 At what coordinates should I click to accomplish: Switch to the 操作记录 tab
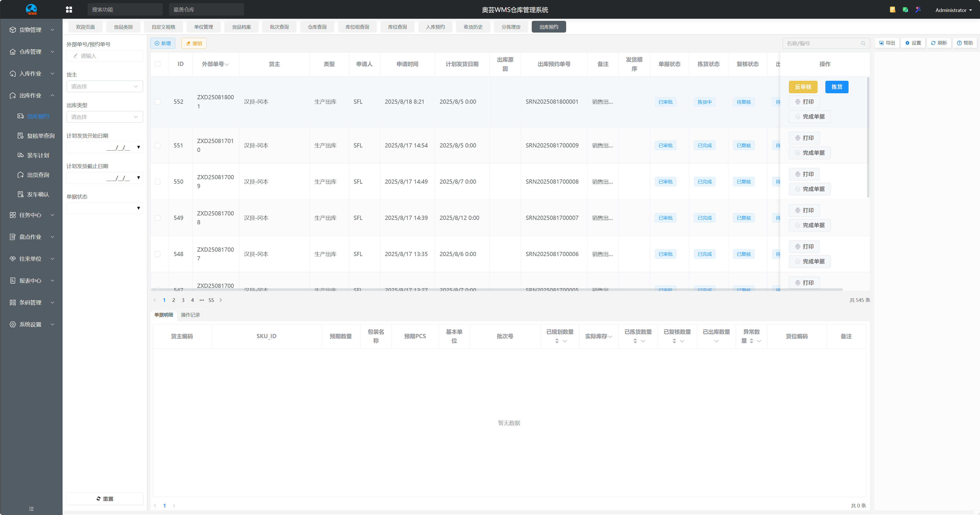[190, 315]
